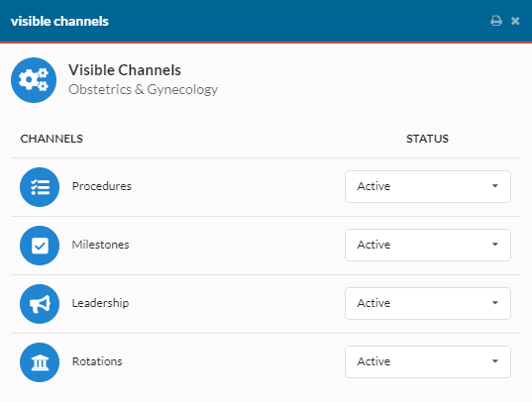This screenshot has width=532, height=402.
Task: Click the print icon in header
Action: [496, 21]
